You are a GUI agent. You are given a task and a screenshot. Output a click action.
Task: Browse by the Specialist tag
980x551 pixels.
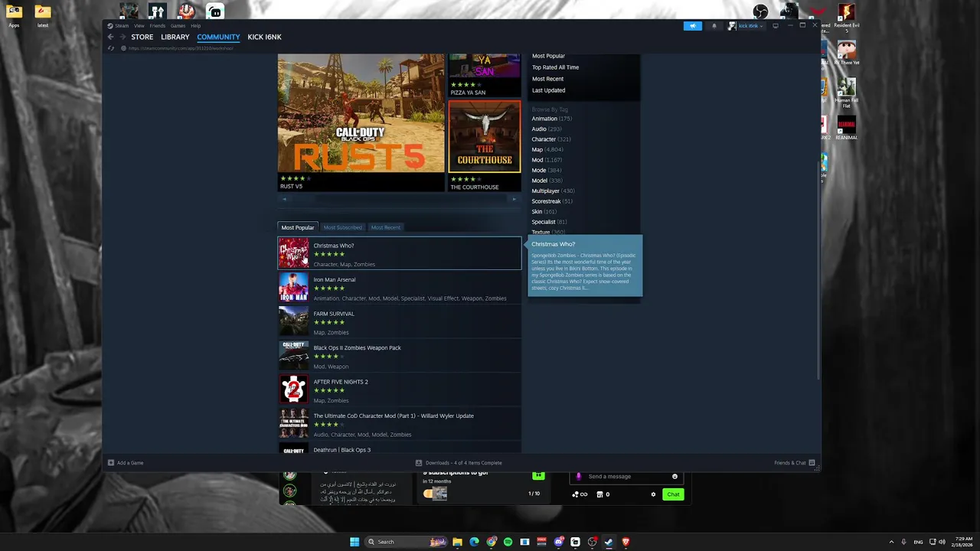click(x=544, y=222)
